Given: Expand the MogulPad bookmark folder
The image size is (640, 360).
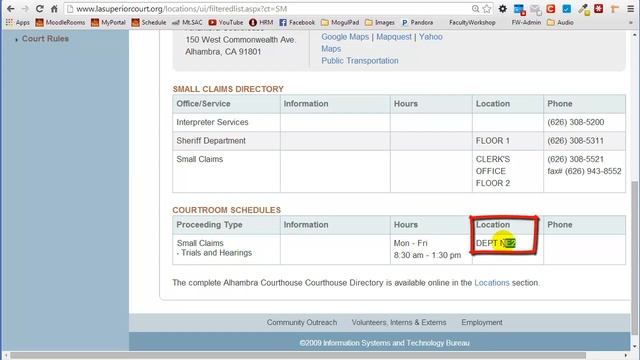Looking at the screenshot, I should pos(340,22).
